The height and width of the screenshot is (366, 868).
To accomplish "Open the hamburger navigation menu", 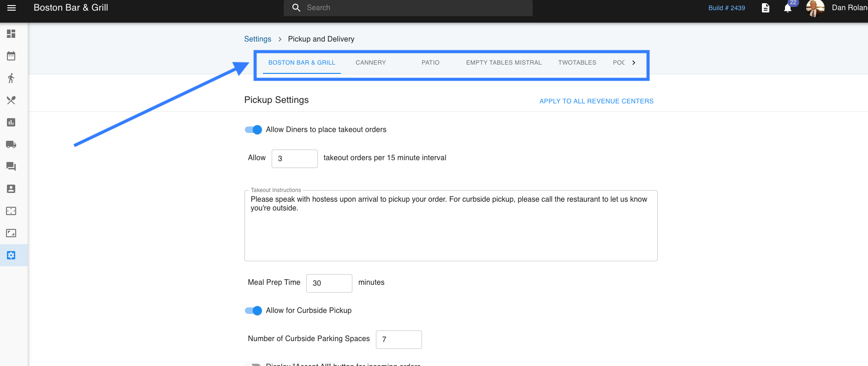I will point(12,8).
